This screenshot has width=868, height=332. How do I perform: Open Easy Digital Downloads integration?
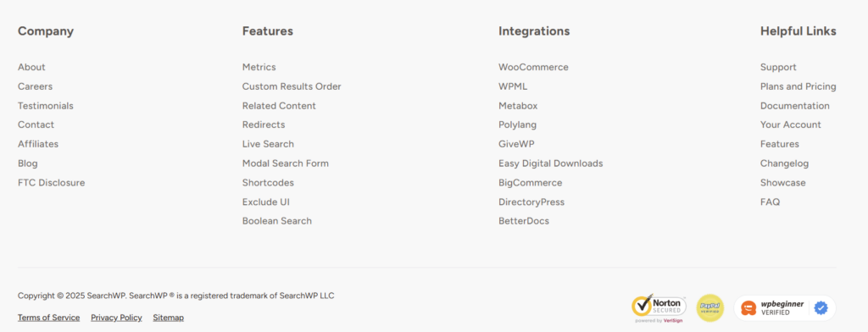tap(551, 163)
